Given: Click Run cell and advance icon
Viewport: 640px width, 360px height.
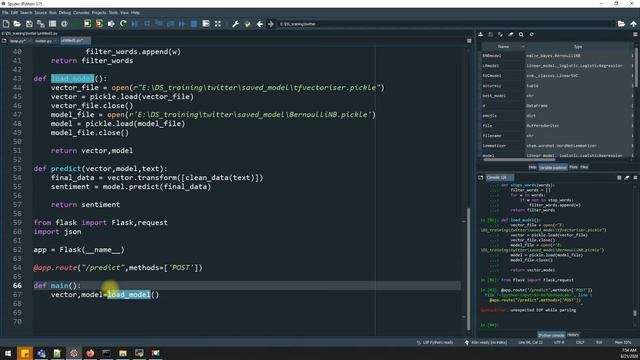Looking at the screenshot, I should (99, 24).
